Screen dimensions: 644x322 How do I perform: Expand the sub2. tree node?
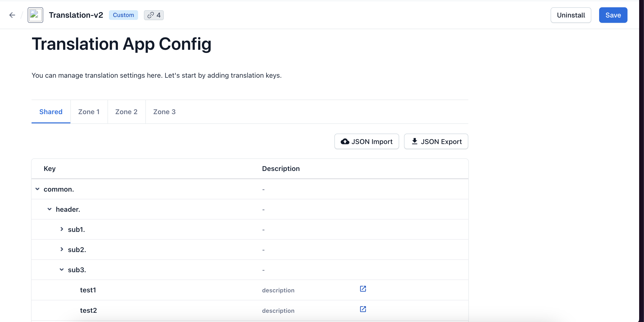coord(62,249)
